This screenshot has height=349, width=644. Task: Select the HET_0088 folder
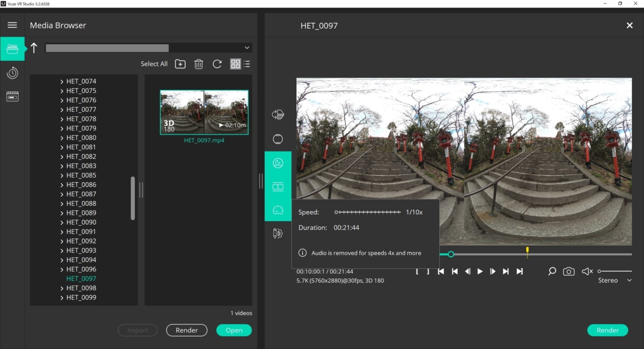pos(81,203)
